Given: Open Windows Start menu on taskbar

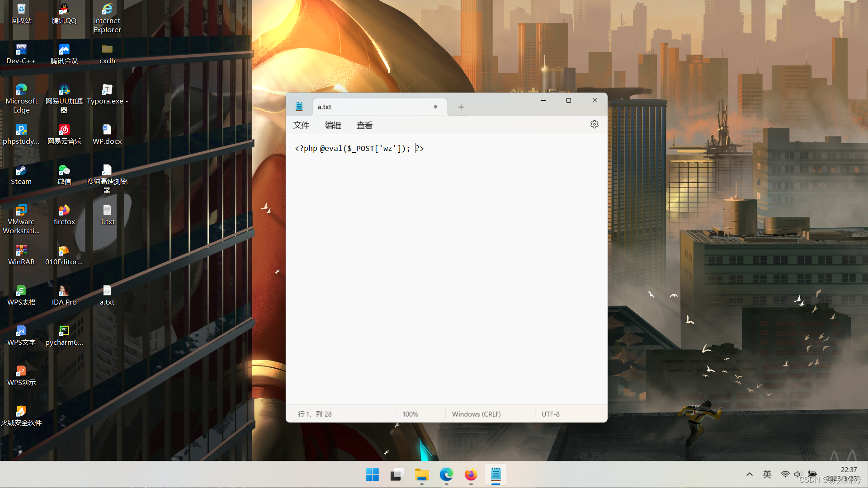Looking at the screenshot, I should (372, 475).
